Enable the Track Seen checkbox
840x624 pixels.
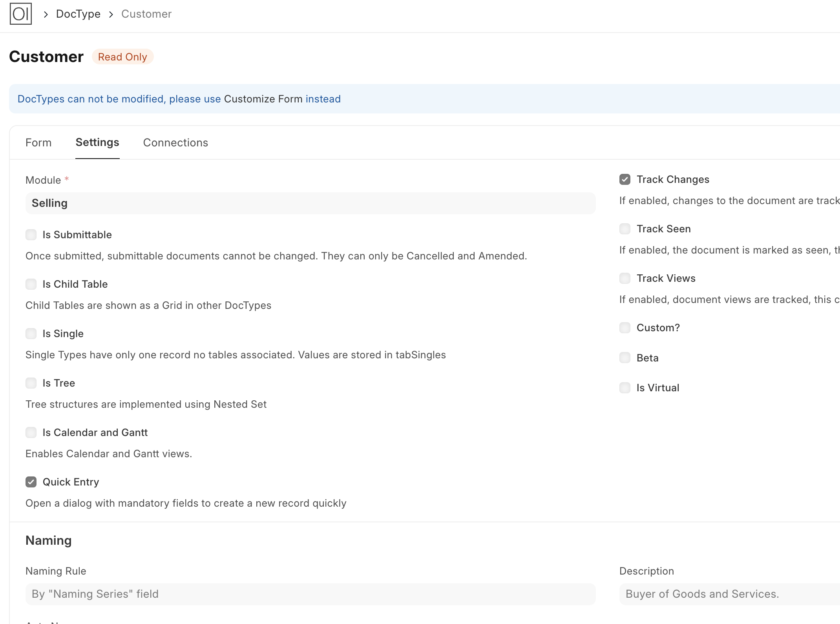pyautogui.click(x=625, y=229)
